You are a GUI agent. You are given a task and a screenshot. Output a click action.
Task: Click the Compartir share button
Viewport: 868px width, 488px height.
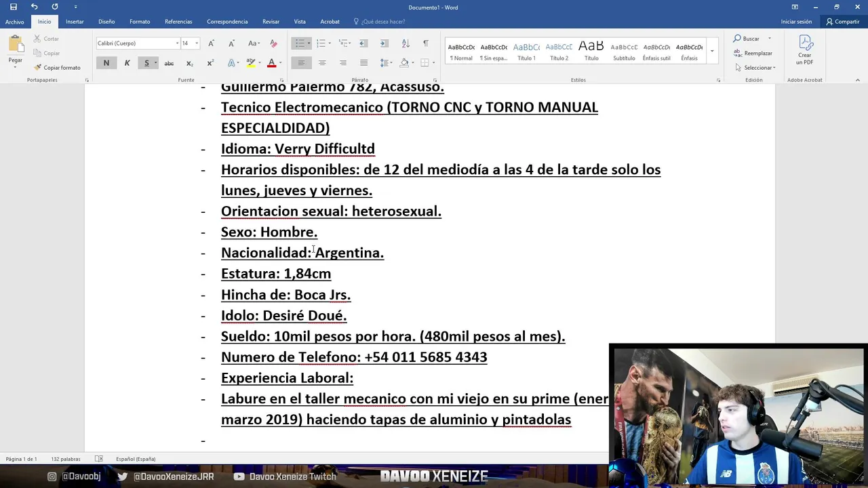point(842,22)
